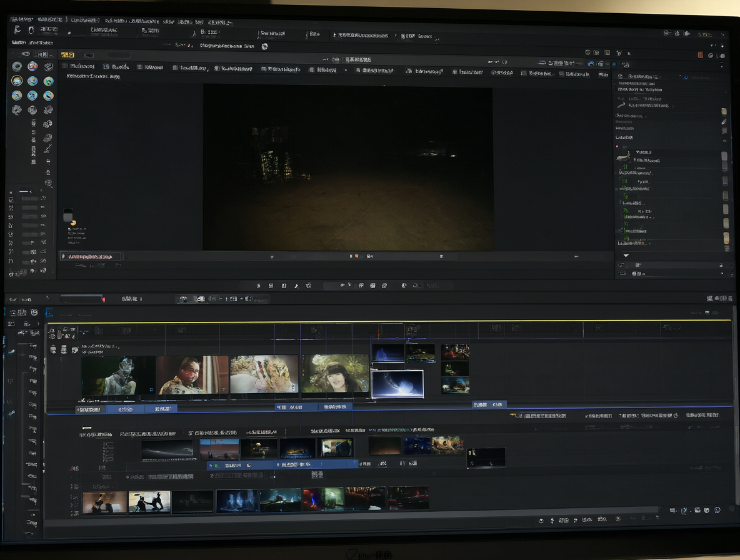Click the grey bird-shaped thumbnail in inspector list
The height and width of the screenshot is (560, 740).
623,156
